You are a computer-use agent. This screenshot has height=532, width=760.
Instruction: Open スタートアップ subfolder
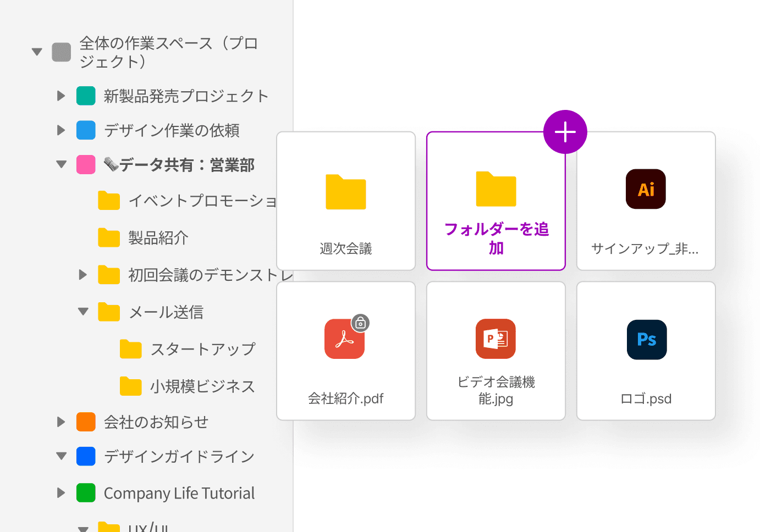point(203,349)
